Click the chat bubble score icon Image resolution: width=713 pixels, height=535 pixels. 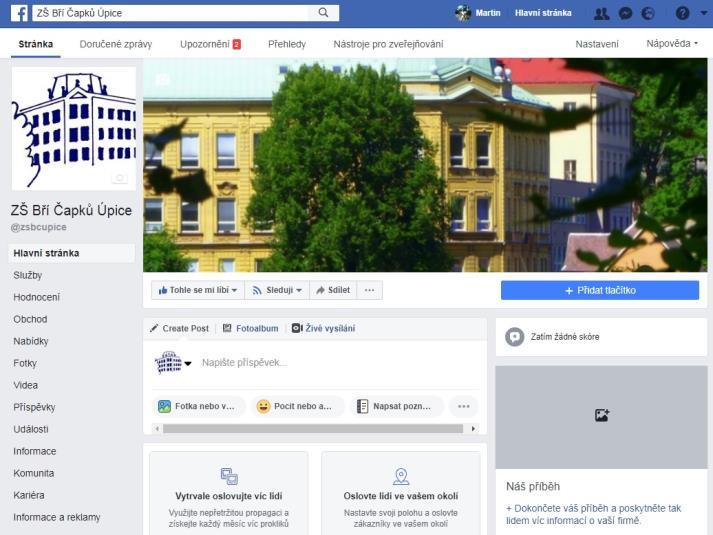[x=515, y=337]
